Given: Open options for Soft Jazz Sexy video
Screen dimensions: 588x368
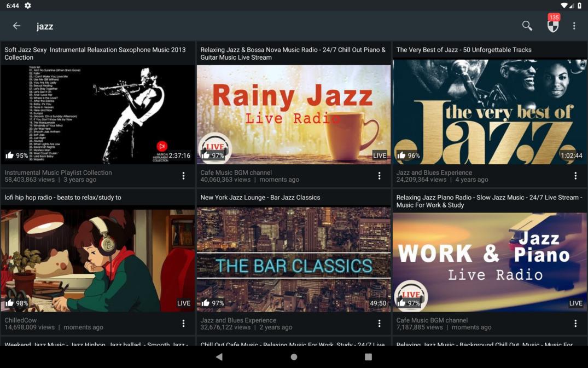Looking at the screenshot, I should (183, 176).
